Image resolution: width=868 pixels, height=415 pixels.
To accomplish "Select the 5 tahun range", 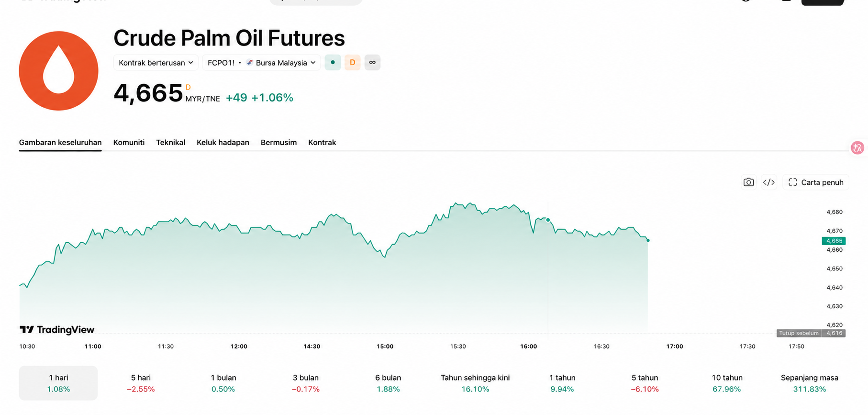I will 645,383.
